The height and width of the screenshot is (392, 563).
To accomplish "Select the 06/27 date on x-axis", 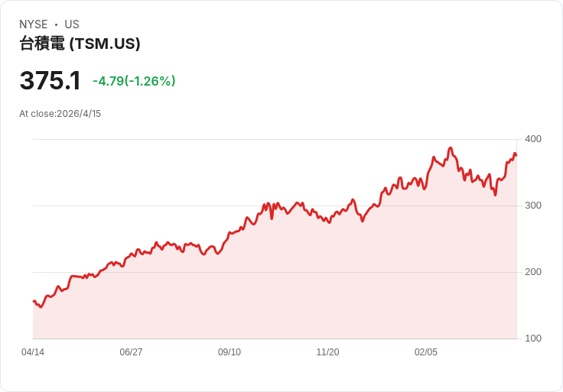I will pos(131,352).
